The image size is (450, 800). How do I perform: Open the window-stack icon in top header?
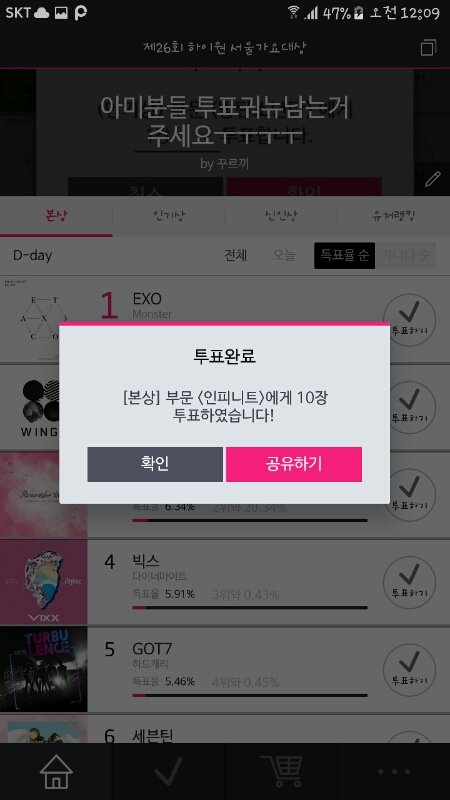pos(429,47)
